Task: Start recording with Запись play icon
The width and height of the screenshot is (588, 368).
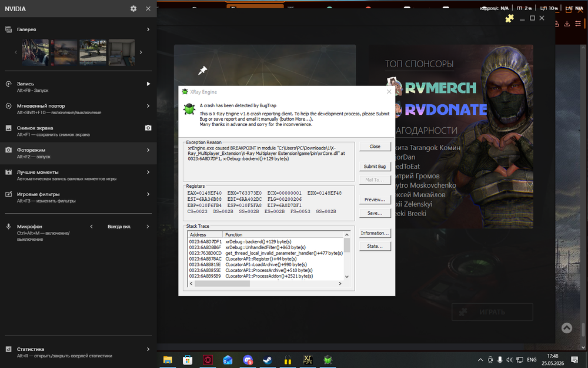Action: coord(148,84)
